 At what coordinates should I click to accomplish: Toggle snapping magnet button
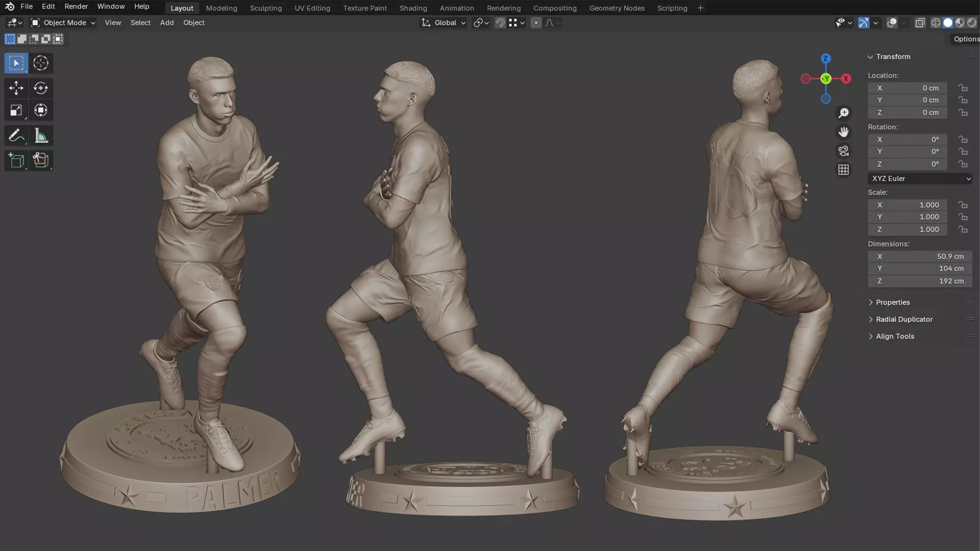pyautogui.click(x=500, y=23)
